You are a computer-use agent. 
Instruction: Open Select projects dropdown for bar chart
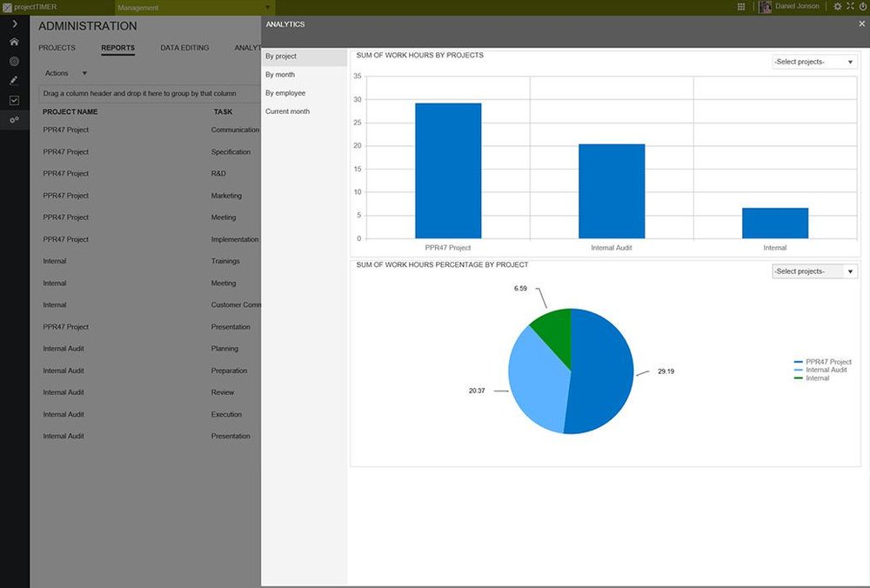(814, 62)
